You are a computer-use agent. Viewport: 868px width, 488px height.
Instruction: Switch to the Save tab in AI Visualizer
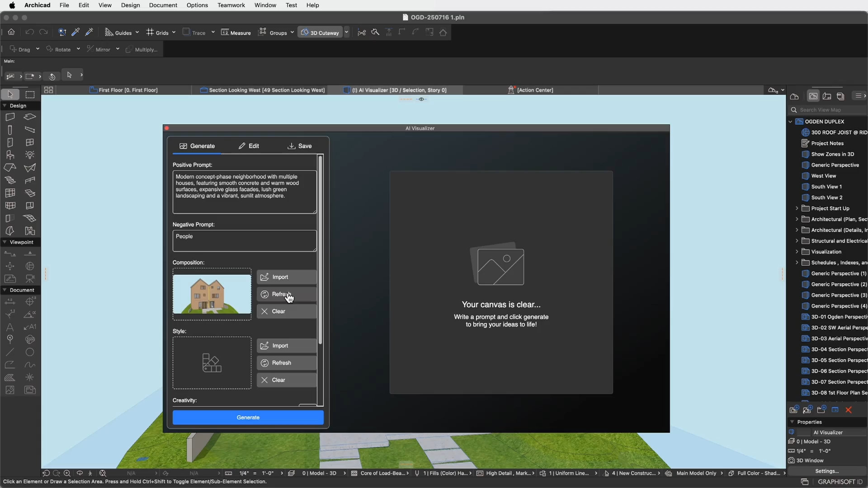coord(300,146)
